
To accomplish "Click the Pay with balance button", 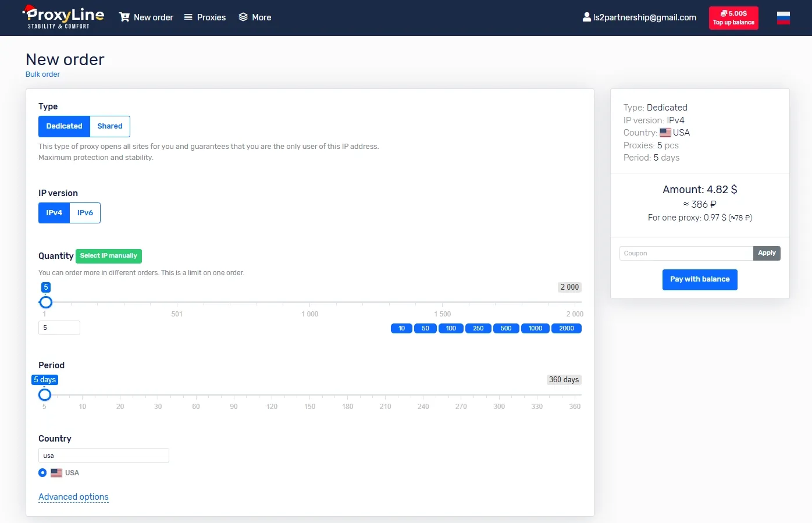I will click(699, 279).
